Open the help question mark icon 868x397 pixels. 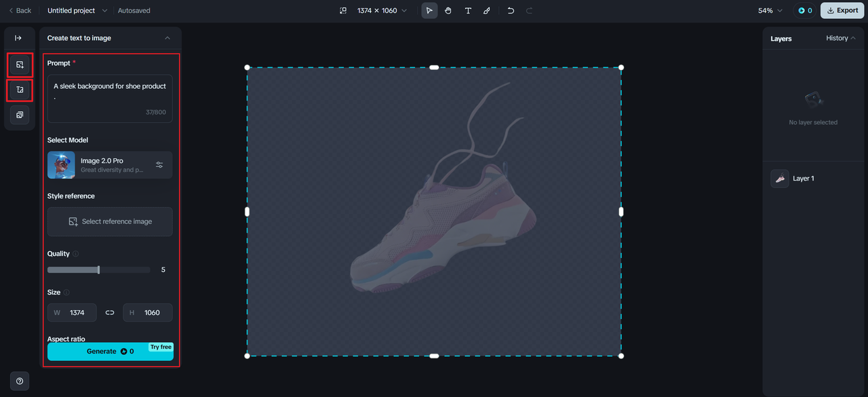20,381
